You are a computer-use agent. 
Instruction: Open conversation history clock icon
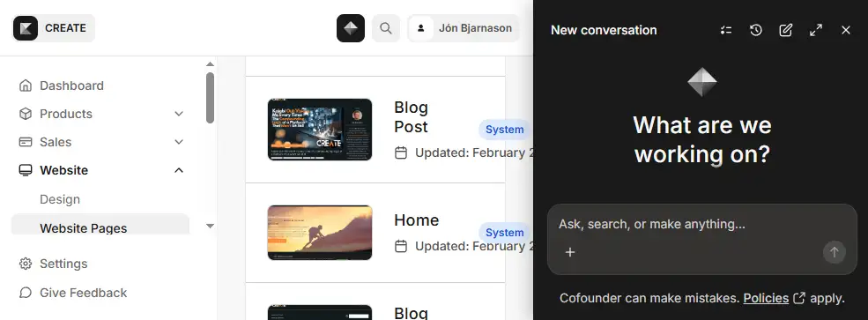[x=755, y=31]
